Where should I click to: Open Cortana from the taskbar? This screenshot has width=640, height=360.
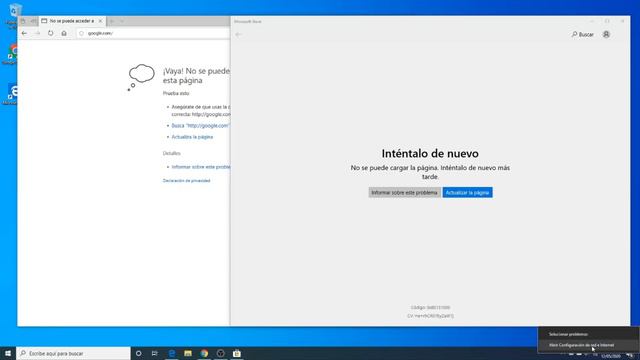(x=139, y=353)
